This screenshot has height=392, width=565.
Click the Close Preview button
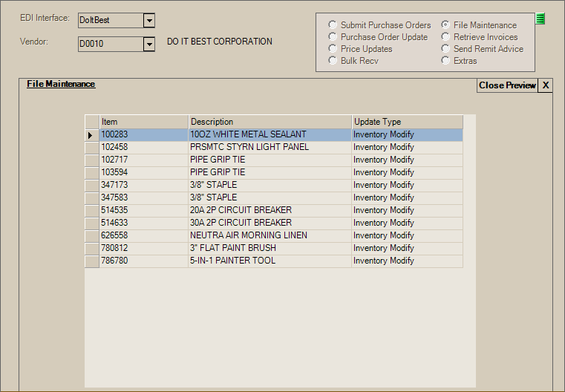[507, 85]
